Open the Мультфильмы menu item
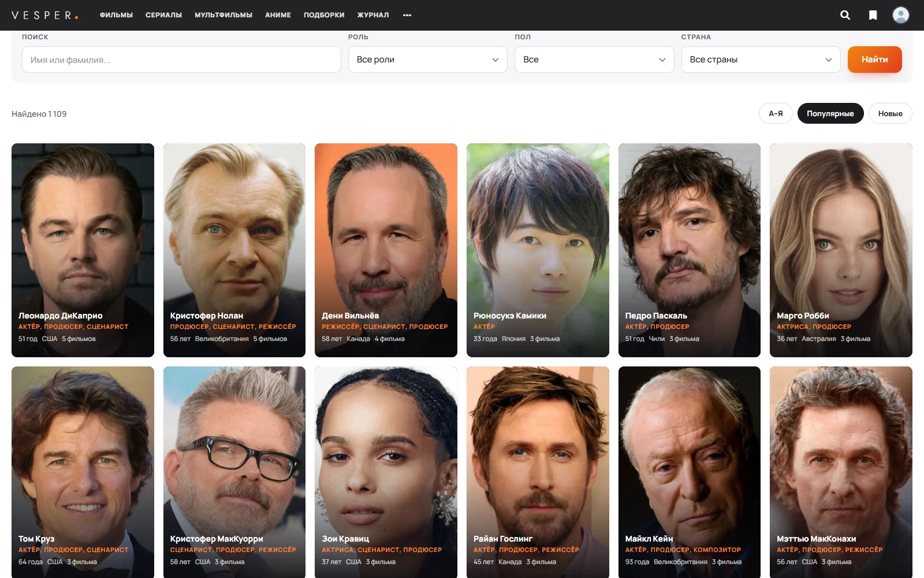This screenshot has height=578, width=924. [x=223, y=15]
